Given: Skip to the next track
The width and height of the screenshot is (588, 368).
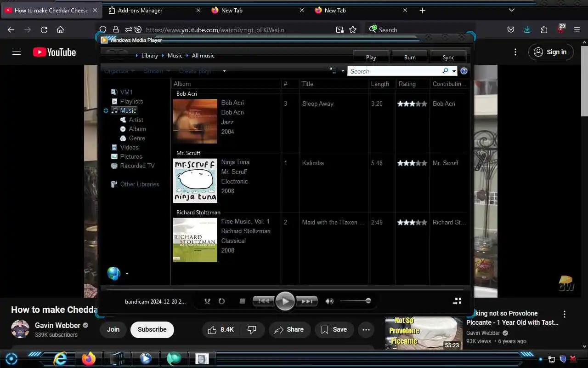Looking at the screenshot, I should [307, 301].
